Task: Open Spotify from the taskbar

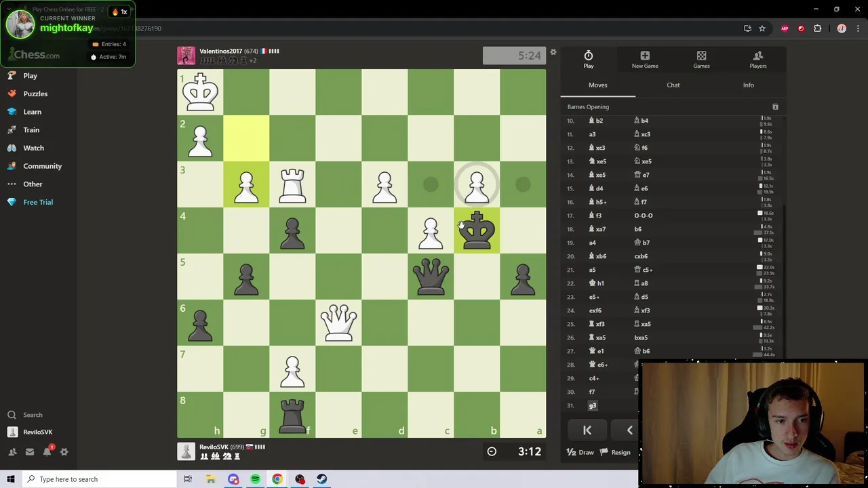Action: tap(255, 479)
